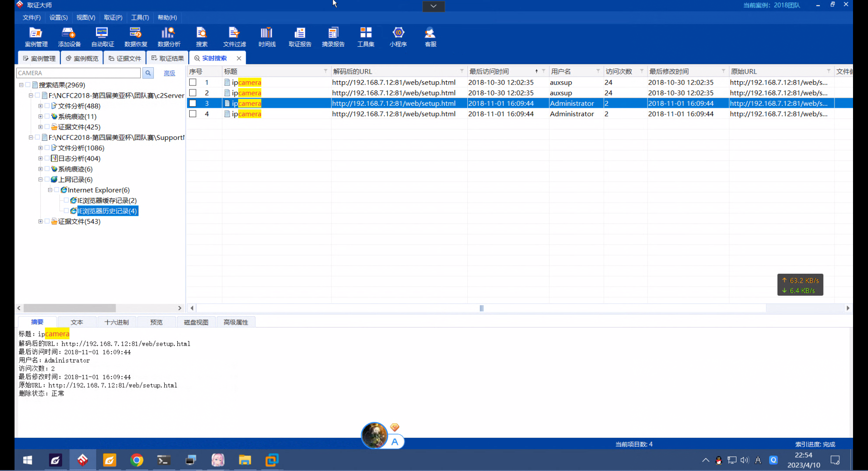The height and width of the screenshot is (471, 868).
Task: Switch to the 证据文件 tab
Action: tap(125, 58)
